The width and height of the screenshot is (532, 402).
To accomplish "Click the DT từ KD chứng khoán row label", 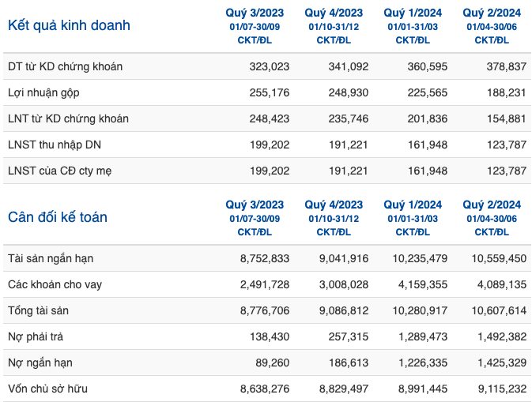I will (x=65, y=66).
